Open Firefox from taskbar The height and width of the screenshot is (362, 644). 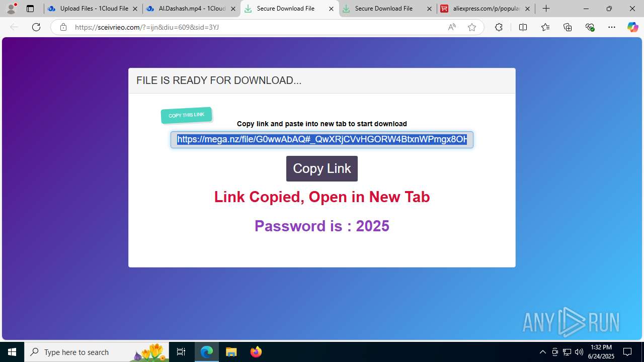coord(256,352)
